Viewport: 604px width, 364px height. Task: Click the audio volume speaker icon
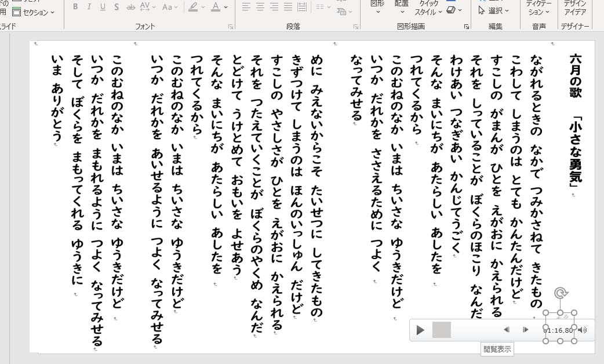(x=583, y=330)
